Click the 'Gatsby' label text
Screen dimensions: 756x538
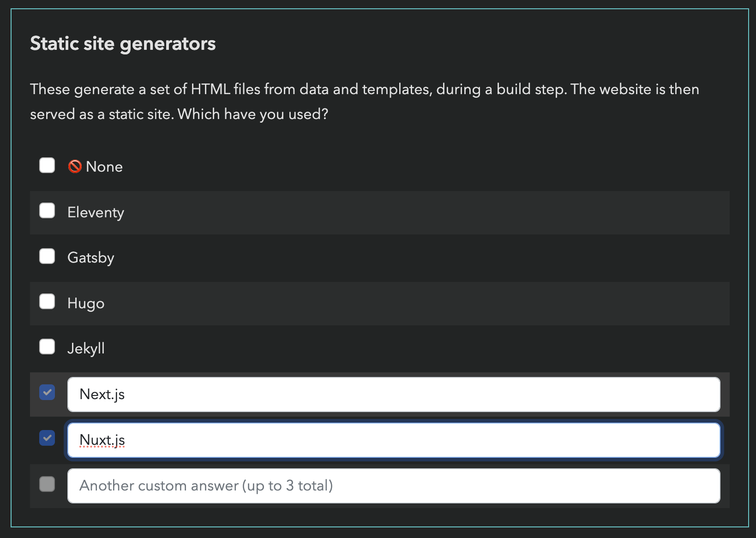pos(90,257)
